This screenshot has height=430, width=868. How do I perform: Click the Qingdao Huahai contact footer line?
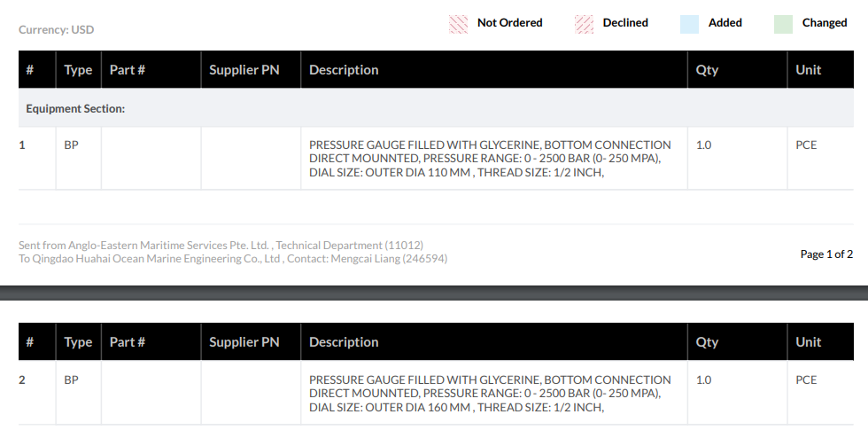point(232,259)
